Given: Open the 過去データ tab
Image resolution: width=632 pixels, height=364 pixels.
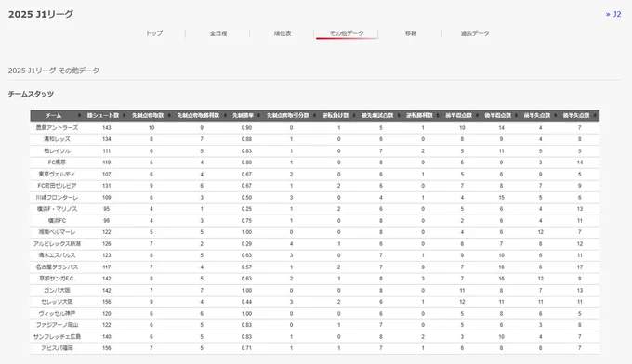Looking at the screenshot, I should click(475, 33).
